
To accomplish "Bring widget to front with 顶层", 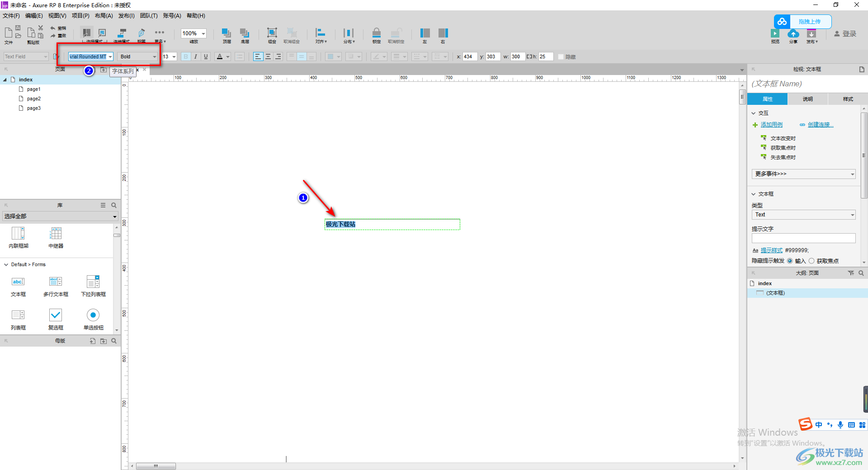I will [226, 33].
